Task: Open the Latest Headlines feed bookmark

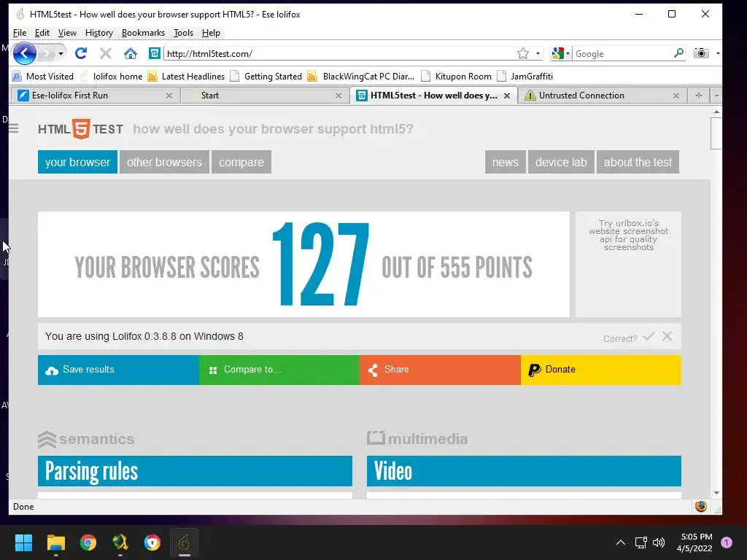Action: point(186,76)
